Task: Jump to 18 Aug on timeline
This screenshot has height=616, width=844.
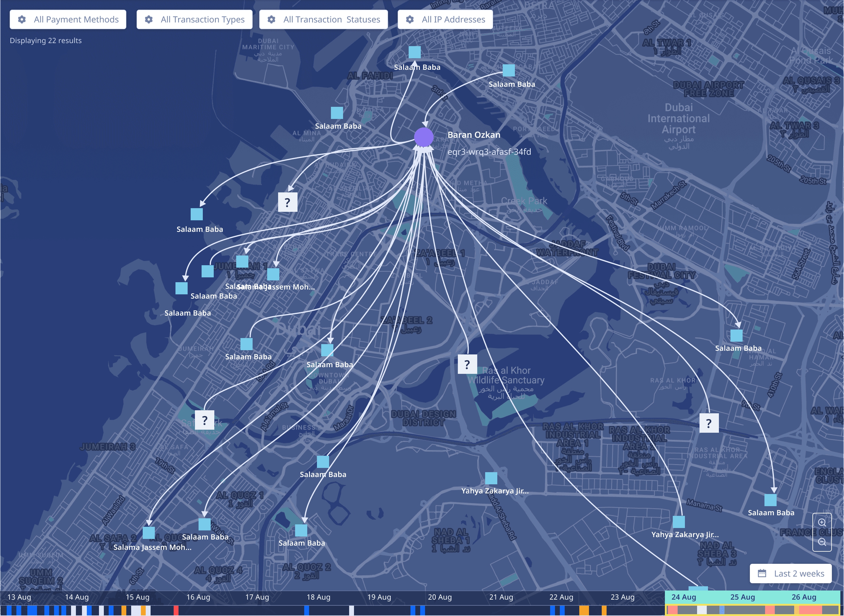Action: [318, 597]
